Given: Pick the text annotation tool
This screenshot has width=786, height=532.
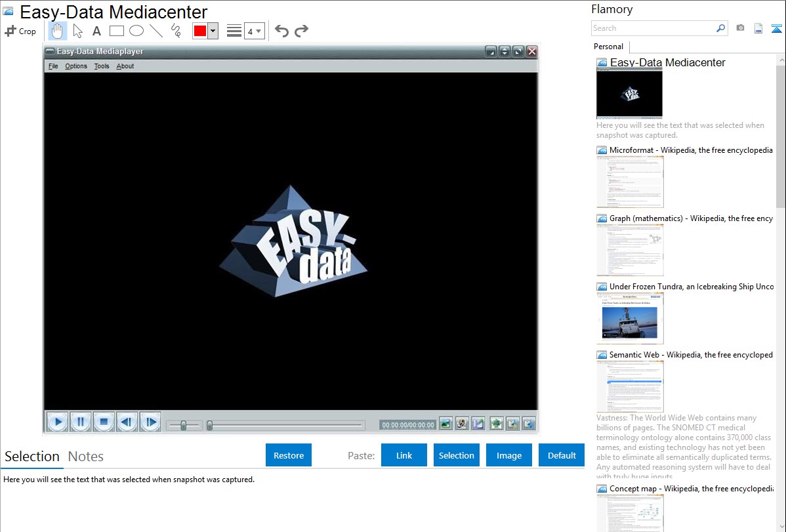Looking at the screenshot, I should [x=96, y=31].
